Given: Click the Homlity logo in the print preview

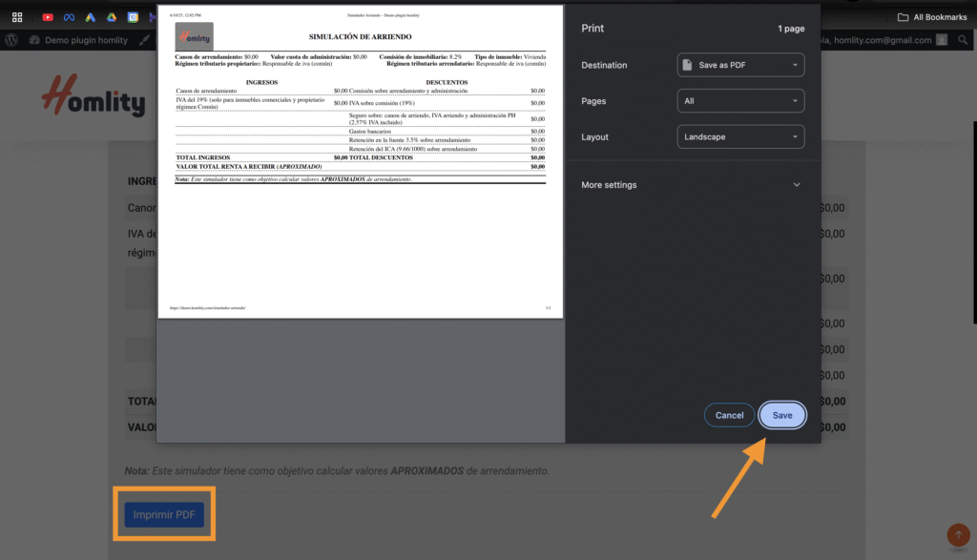Looking at the screenshot, I should (194, 37).
